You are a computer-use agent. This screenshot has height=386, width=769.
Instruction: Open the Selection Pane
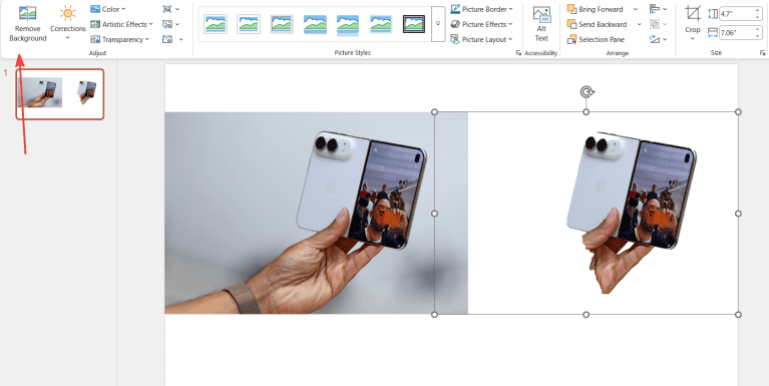pyautogui.click(x=596, y=39)
